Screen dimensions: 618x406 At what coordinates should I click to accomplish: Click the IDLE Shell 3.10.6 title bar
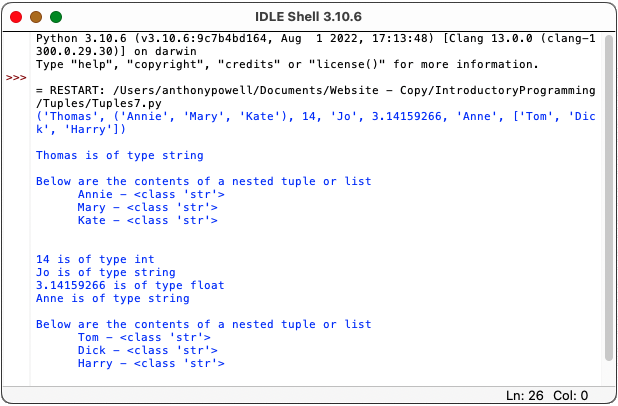[308, 17]
